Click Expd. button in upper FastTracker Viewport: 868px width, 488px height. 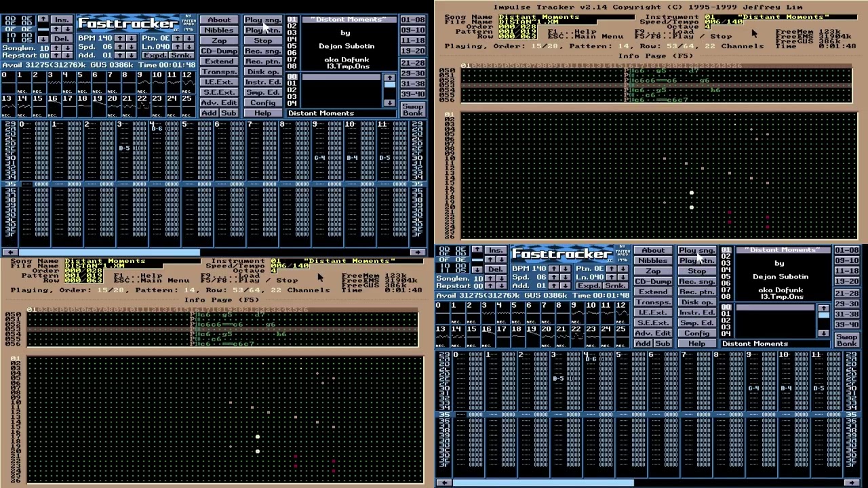pyautogui.click(x=155, y=55)
